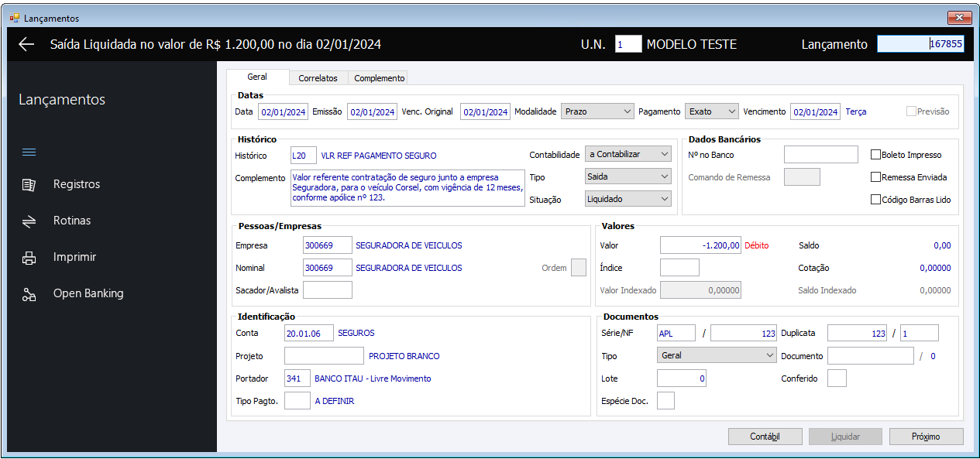Click the U.N. number field

tap(628, 44)
